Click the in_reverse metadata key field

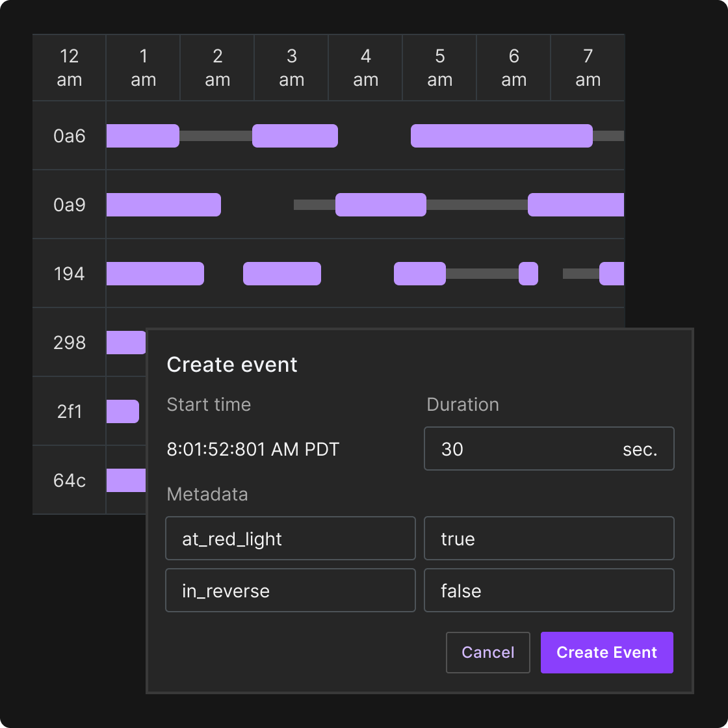pos(291,590)
